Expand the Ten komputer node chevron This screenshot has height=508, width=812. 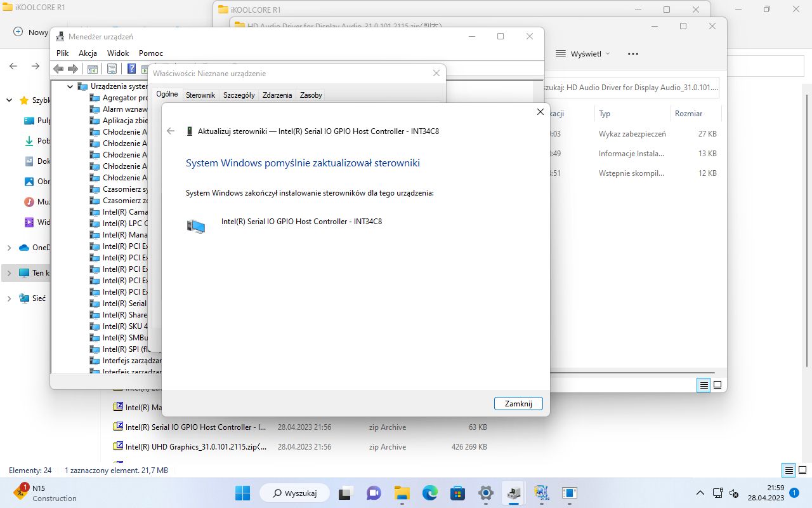point(9,273)
